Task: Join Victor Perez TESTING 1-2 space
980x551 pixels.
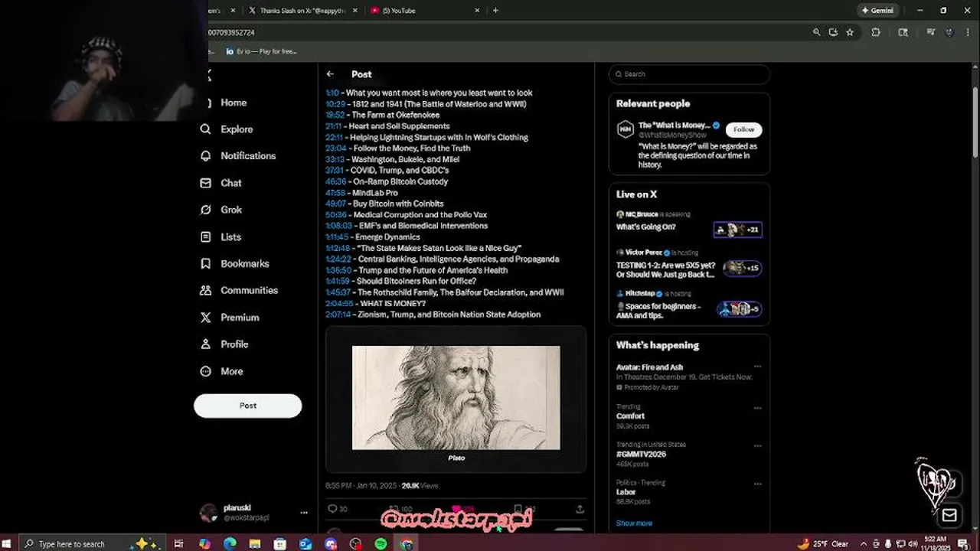Action: [689, 264]
